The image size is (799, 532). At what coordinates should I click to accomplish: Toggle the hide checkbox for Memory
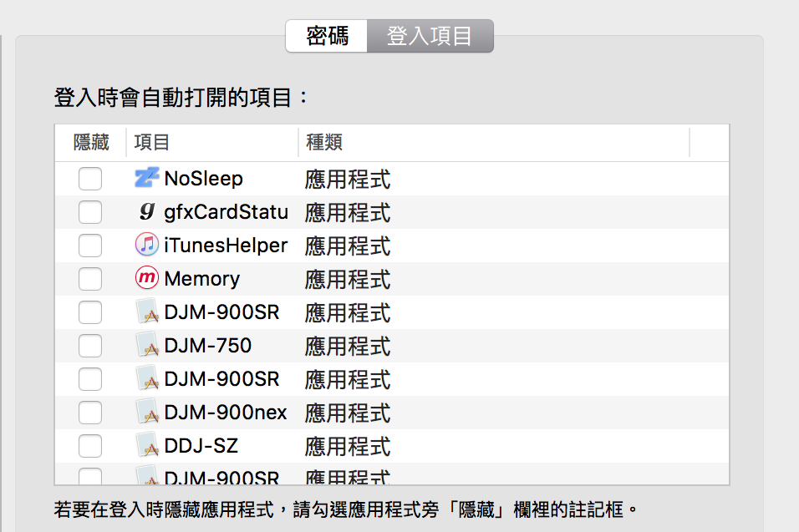coord(90,279)
